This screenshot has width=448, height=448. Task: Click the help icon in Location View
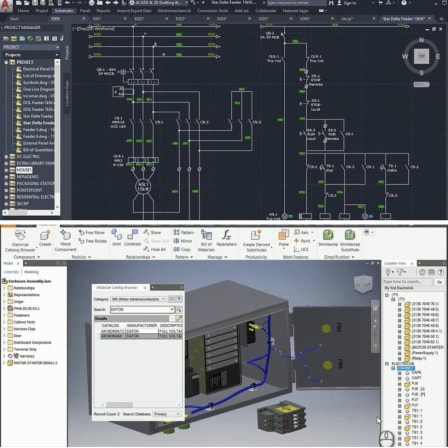coord(440,272)
